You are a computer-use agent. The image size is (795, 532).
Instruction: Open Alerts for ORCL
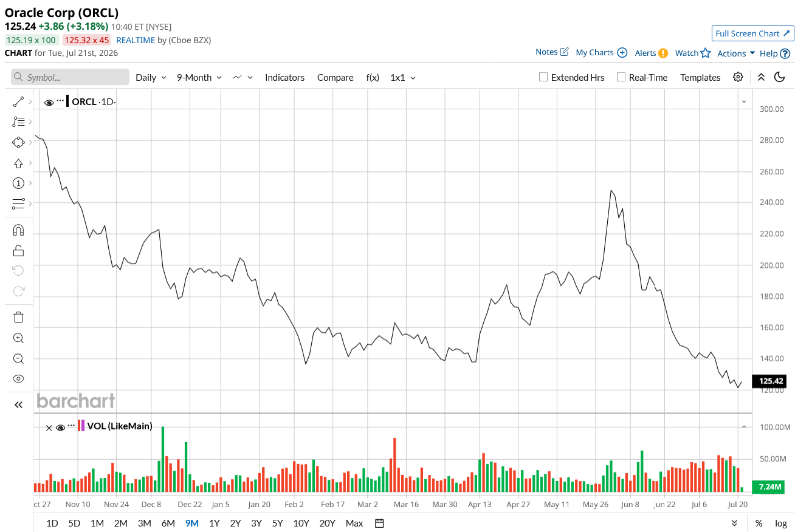coord(651,53)
